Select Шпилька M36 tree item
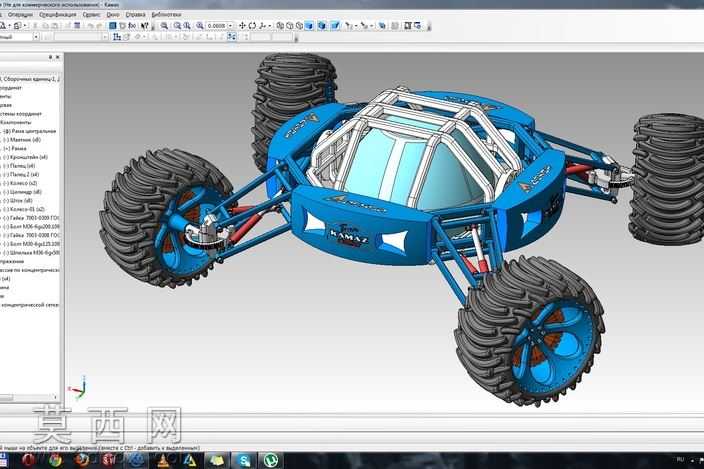 [31, 253]
